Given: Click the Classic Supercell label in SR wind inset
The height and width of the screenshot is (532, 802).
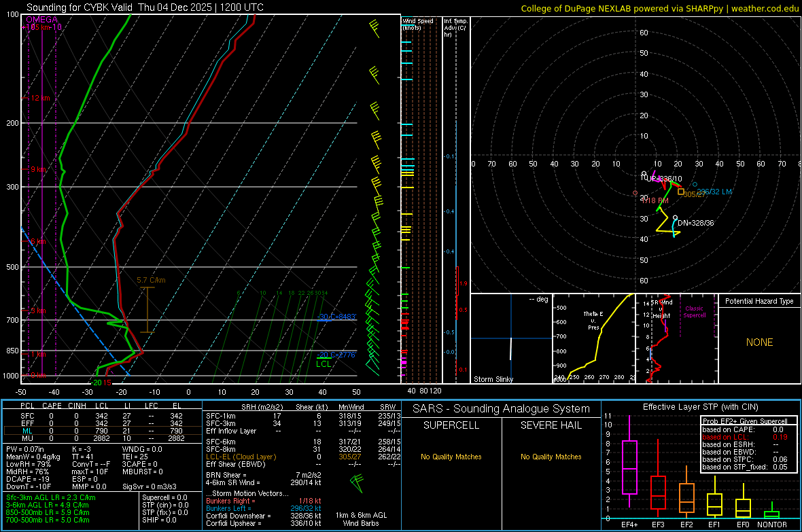Looking at the screenshot, I should coord(694,312).
